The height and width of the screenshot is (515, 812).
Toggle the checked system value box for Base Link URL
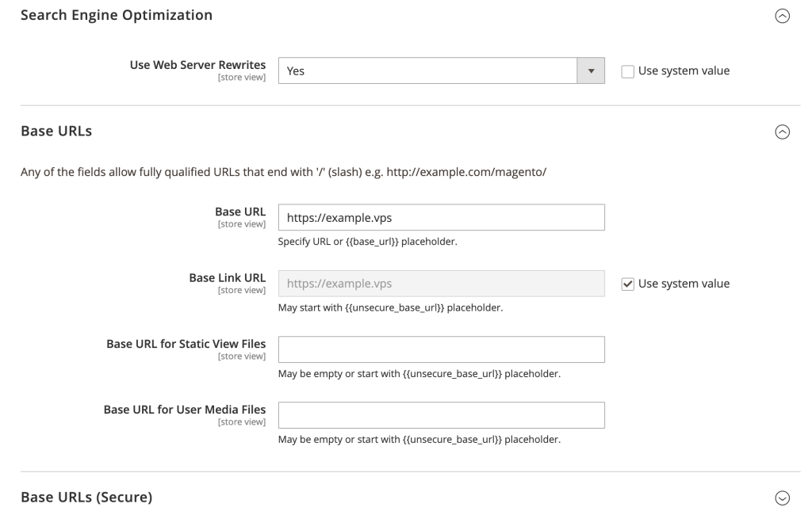click(628, 283)
